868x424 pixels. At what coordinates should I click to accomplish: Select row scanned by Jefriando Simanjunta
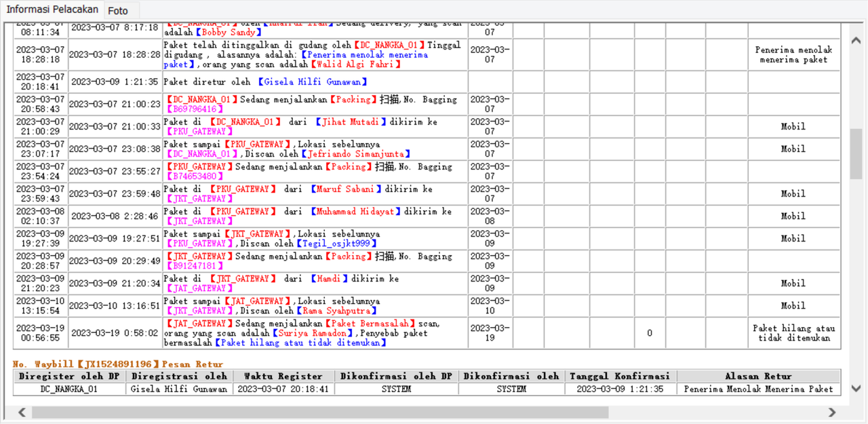point(427,149)
